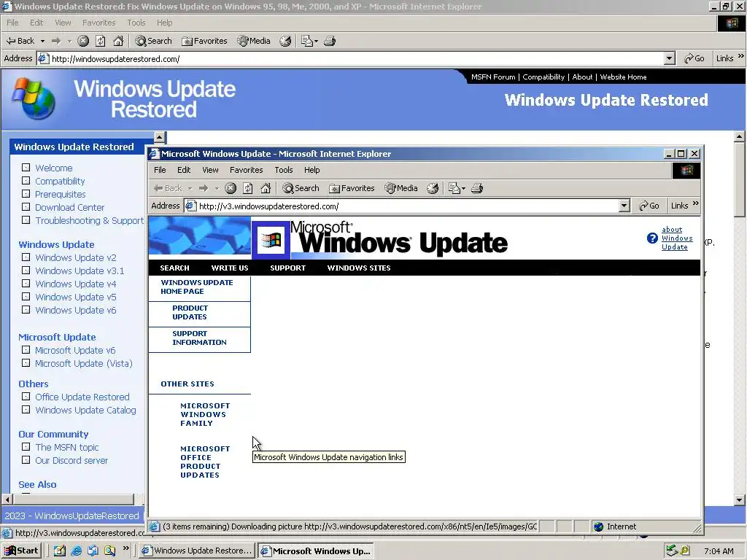Open Media in Windows Update Restored window toolbar

[254, 41]
